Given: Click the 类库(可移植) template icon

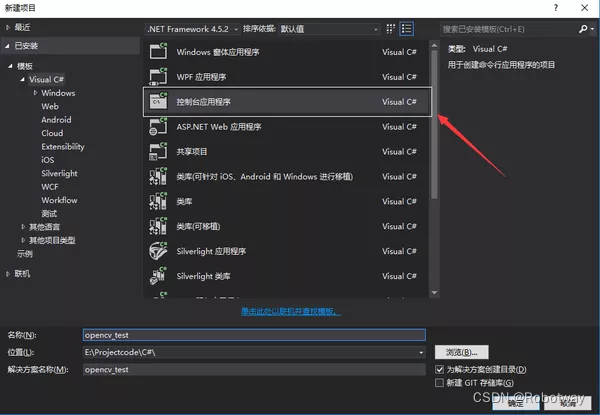Looking at the screenshot, I should point(158,226).
